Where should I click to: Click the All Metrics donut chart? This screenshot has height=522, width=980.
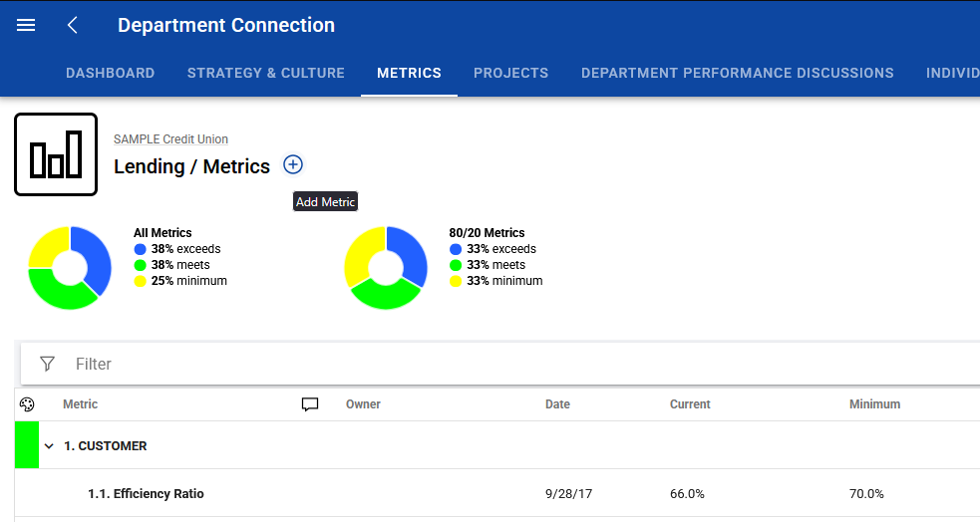pos(70,267)
